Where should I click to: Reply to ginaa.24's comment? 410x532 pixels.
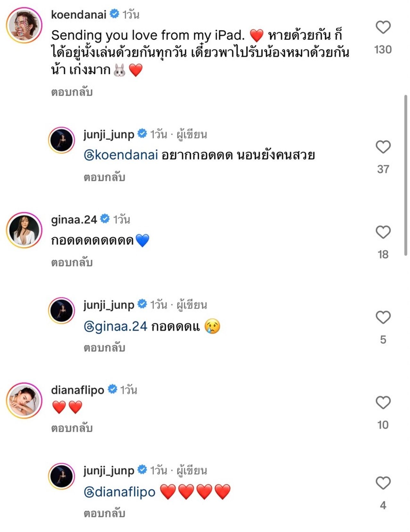(72, 263)
